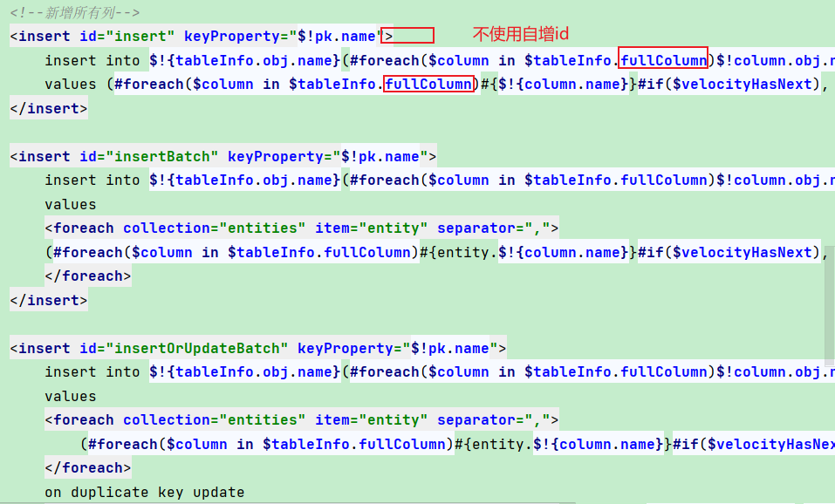This screenshot has height=504, width=835.
Task: Click red-boxed fullColumn on first insert into line
Action: click(663, 60)
